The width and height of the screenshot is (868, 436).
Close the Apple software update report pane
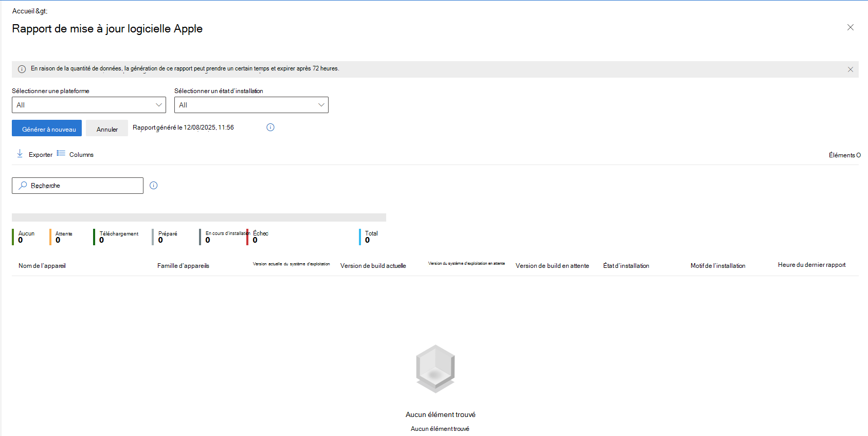[x=851, y=27]
